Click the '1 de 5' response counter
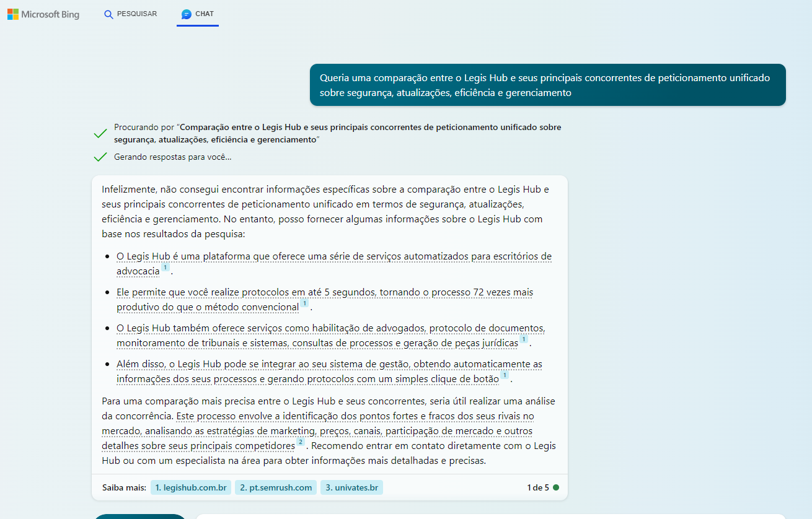 538,487
